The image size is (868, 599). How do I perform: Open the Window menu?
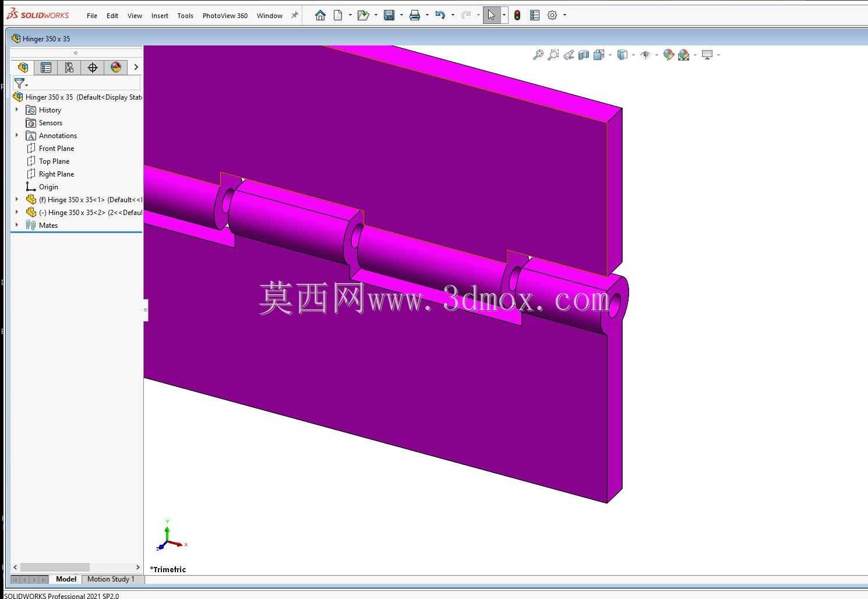pos(270,16)
